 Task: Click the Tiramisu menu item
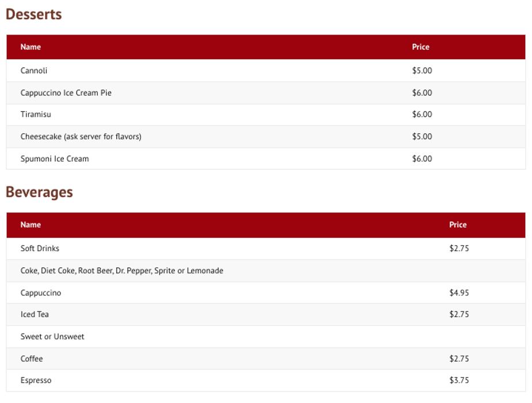36,115
